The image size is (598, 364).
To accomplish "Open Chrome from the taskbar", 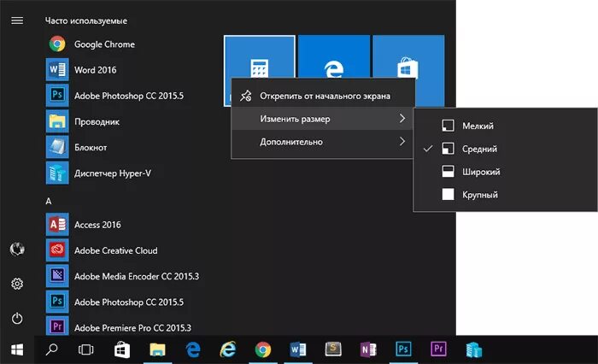I will coord(263,349).
